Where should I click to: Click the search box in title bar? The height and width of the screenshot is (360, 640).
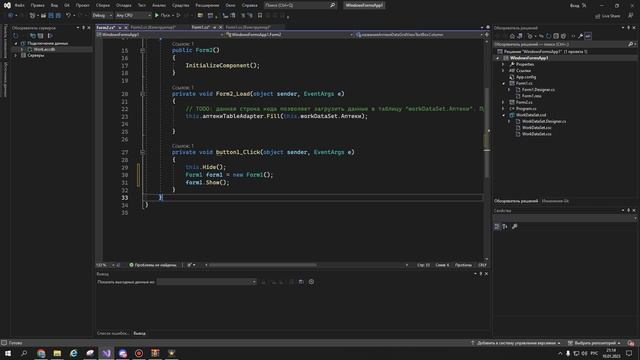300,5
